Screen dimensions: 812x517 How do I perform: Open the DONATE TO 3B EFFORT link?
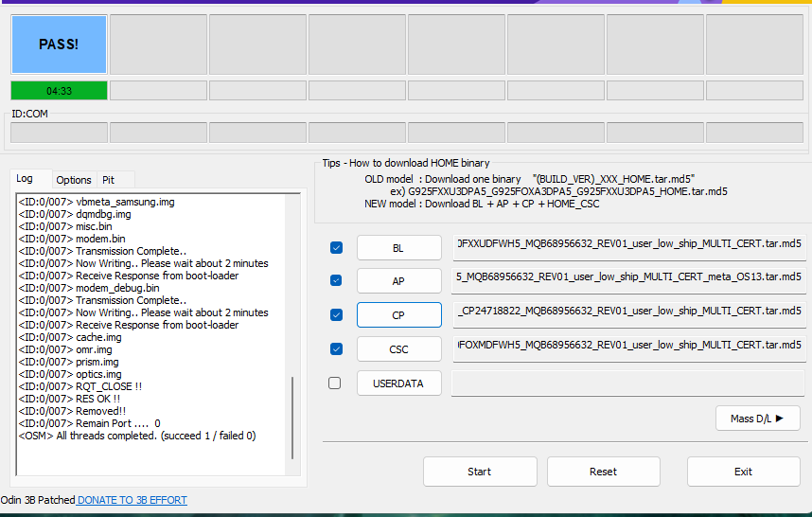click(132, 500)
